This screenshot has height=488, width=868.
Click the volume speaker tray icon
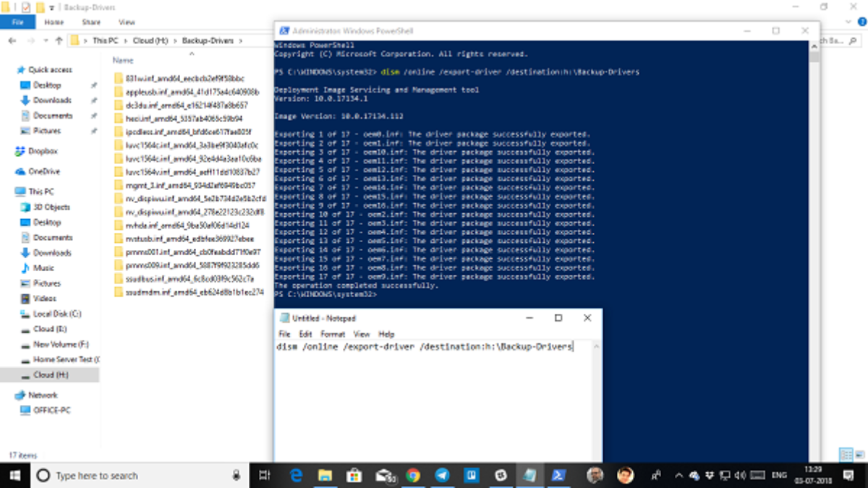pyautogui.click(x=739, y=475)
